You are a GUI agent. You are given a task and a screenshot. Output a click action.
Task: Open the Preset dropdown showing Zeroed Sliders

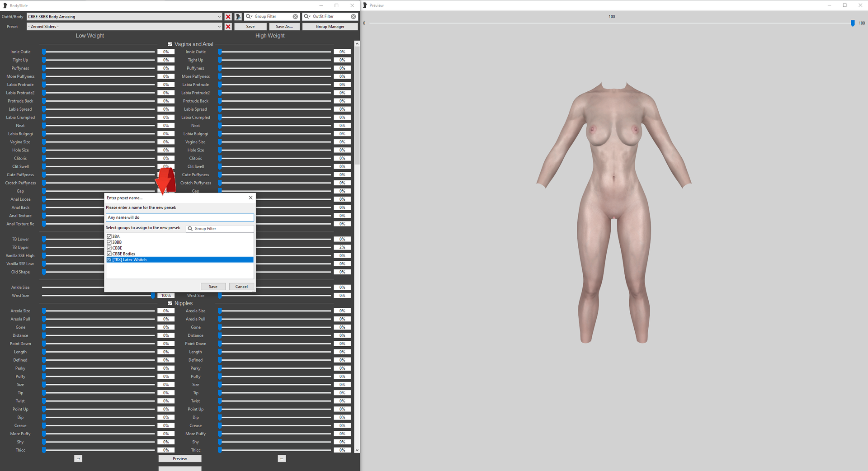pyautogui.click(x=219, y=27)
